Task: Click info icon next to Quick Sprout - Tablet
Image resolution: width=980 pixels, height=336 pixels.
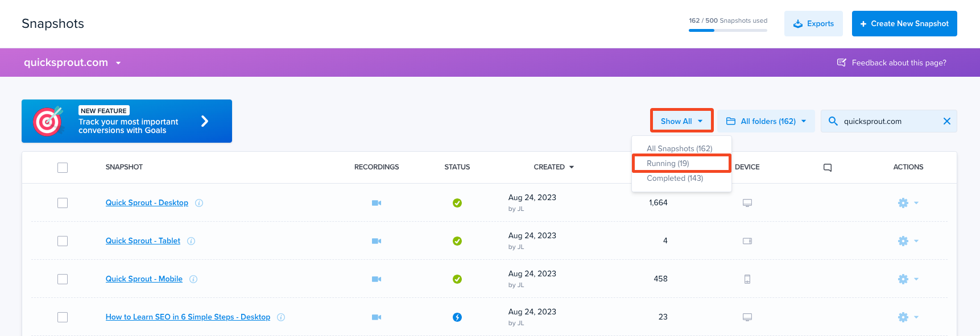Action: click(191, 241)
